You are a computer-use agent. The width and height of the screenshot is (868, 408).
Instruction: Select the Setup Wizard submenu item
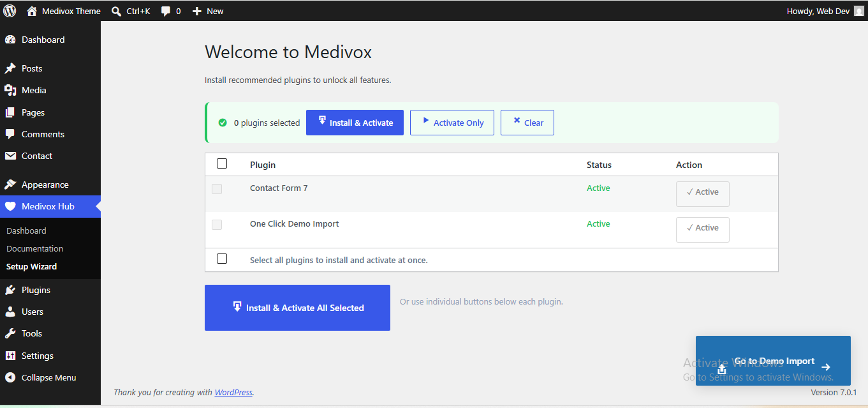point(32,266)
